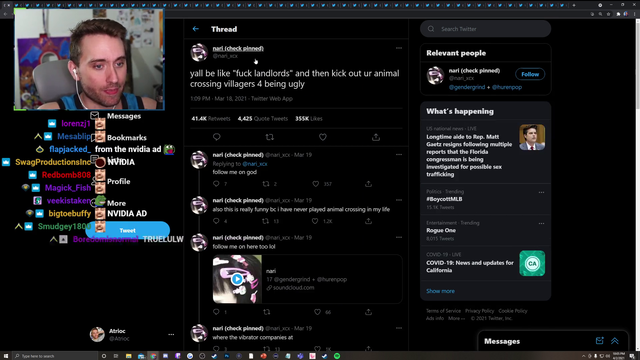Compose new message in Messages drawer
The width and height of the screenshot is (640, 360).
coord(599,341)
